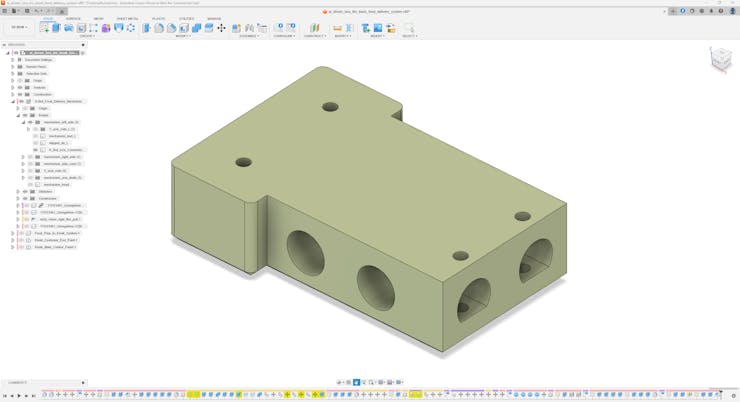Viewport: 740px width, 402px height.
Task: Activate the Select tool icon
Action: coord(410,28)
